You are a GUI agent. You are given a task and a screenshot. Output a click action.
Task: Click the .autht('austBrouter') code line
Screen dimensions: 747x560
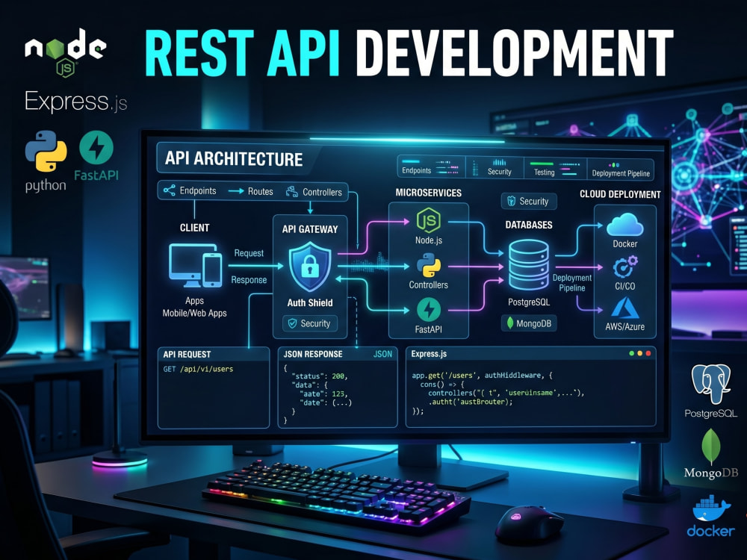tap(470, 402)
